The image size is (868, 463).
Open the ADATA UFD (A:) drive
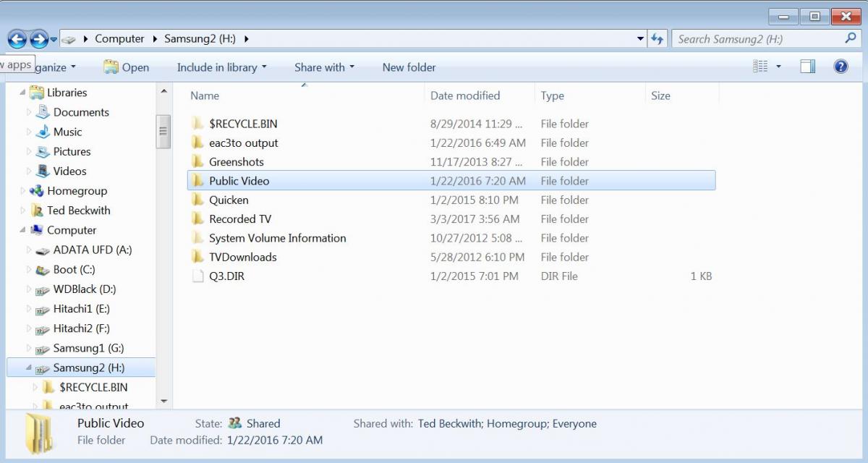pyautogui.click(x=93, y=250)
